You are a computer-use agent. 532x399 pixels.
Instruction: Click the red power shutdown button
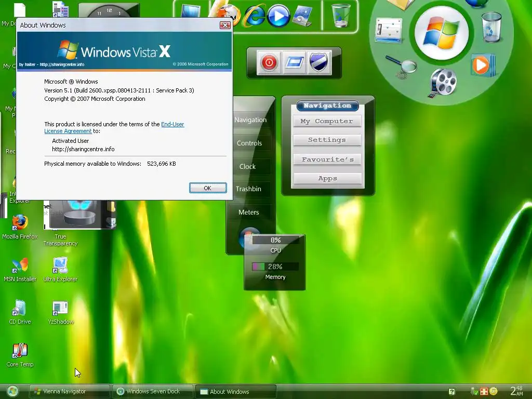point(269,62)
